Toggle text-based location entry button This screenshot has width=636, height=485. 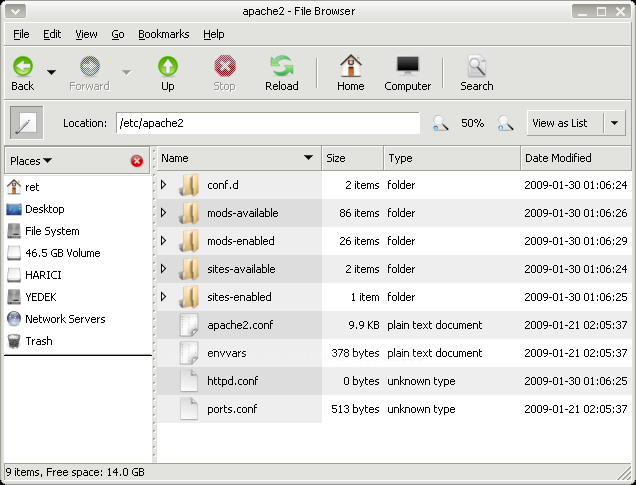click(x=26, y=122)
